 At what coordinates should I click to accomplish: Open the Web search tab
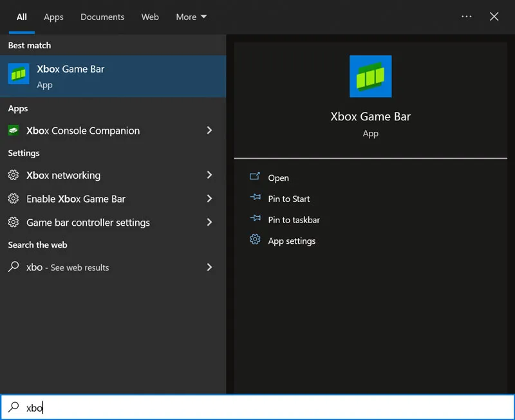pos(150,17)
